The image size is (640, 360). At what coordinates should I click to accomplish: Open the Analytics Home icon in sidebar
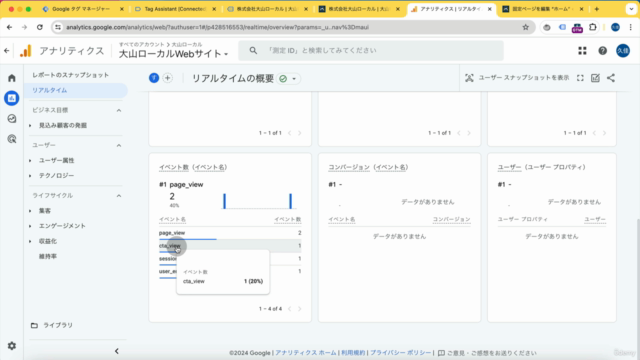(x=12, y=78)
